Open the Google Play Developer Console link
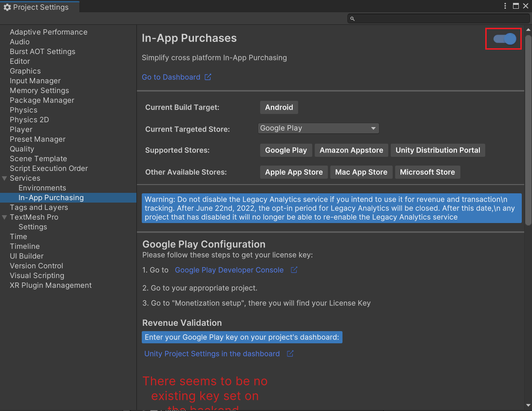532x411 pixels. [229, 270]
